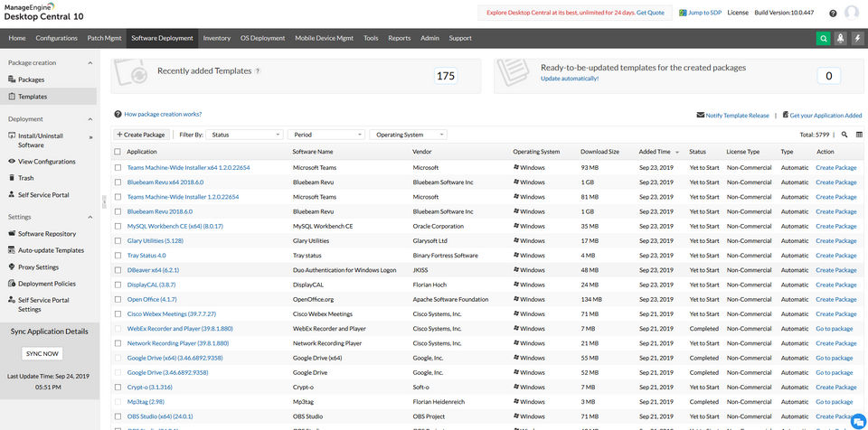This screenshot has width=868, height=430.
Task: Open the rocket quick-launch icon
Action: coord(840,38)
